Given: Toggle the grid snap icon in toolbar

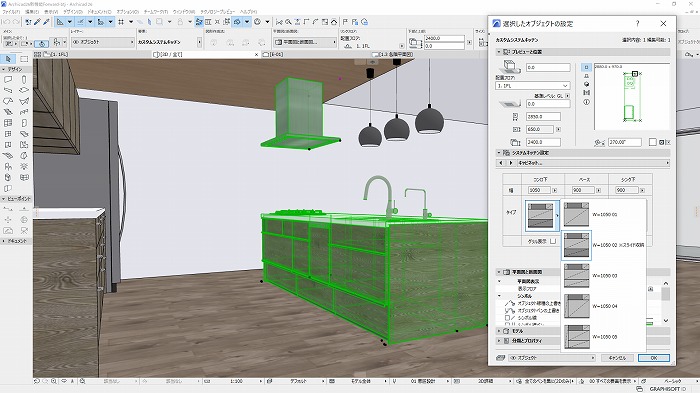Looking at the screenshot, I should (x=121, y=22).
